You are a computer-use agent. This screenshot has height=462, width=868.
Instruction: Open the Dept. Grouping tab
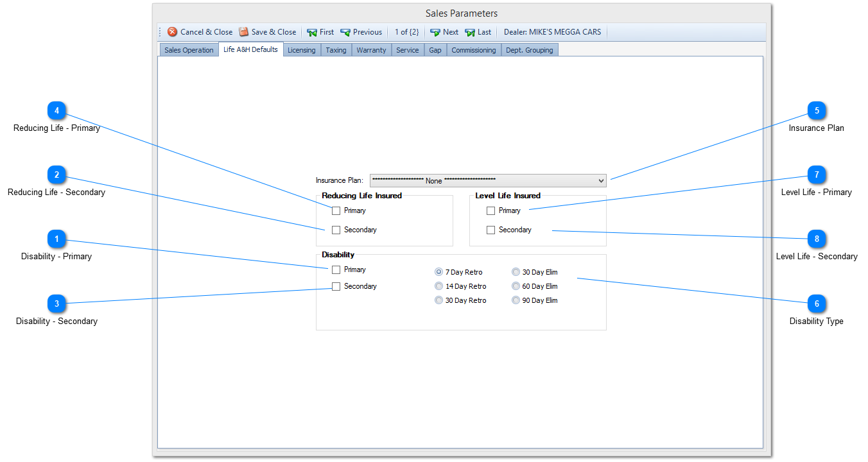(x=530, y=50)
